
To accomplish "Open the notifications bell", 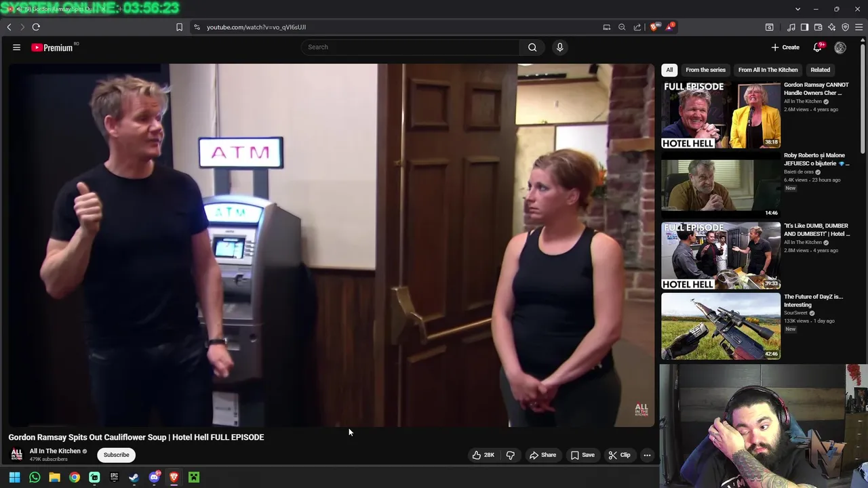I will 817,47.
